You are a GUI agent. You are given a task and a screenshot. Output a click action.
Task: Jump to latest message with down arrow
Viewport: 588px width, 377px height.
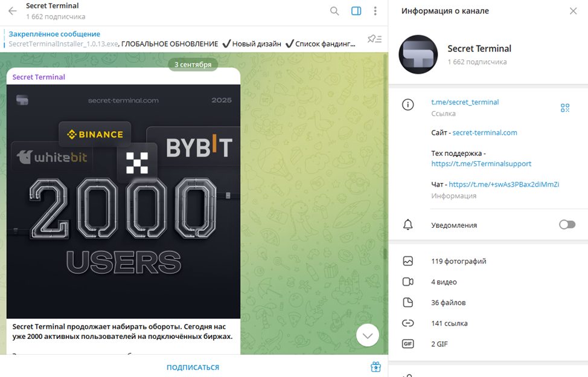(368, 335)
